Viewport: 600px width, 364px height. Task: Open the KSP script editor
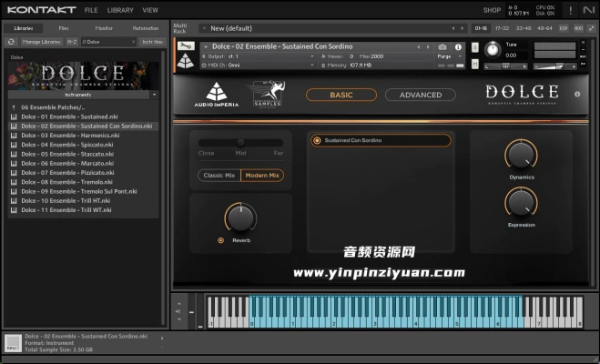[x=564, y=28]
